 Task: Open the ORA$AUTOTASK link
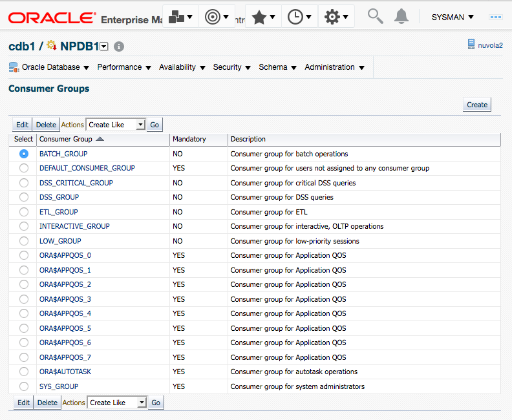(x=65, y=372)
